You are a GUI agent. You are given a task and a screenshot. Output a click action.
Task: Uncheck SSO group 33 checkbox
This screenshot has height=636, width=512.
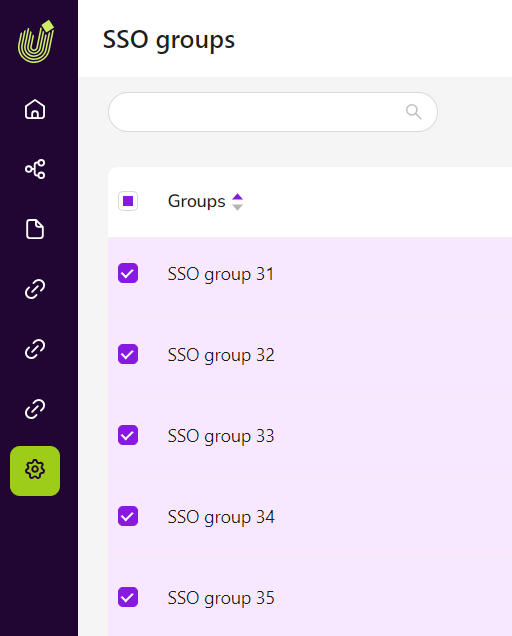click(x=128, y=435)
